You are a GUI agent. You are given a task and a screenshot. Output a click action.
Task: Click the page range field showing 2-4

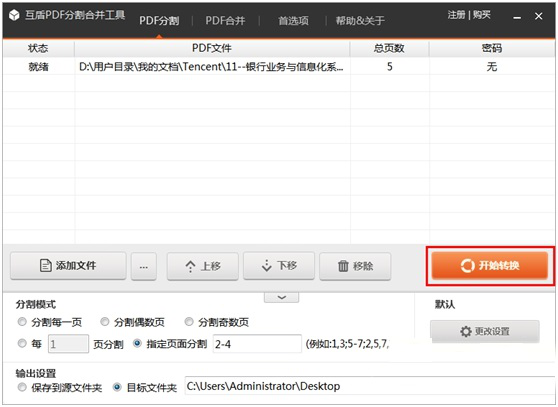point(257,344)
